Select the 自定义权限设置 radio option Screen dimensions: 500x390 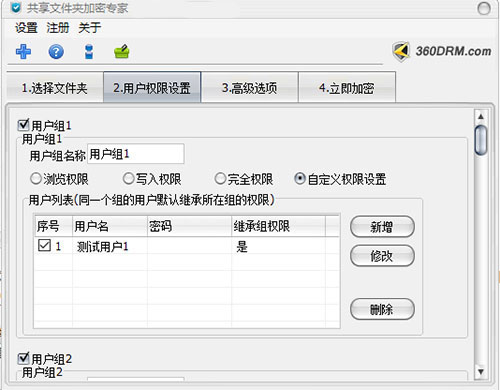click(x=300, y=179)
